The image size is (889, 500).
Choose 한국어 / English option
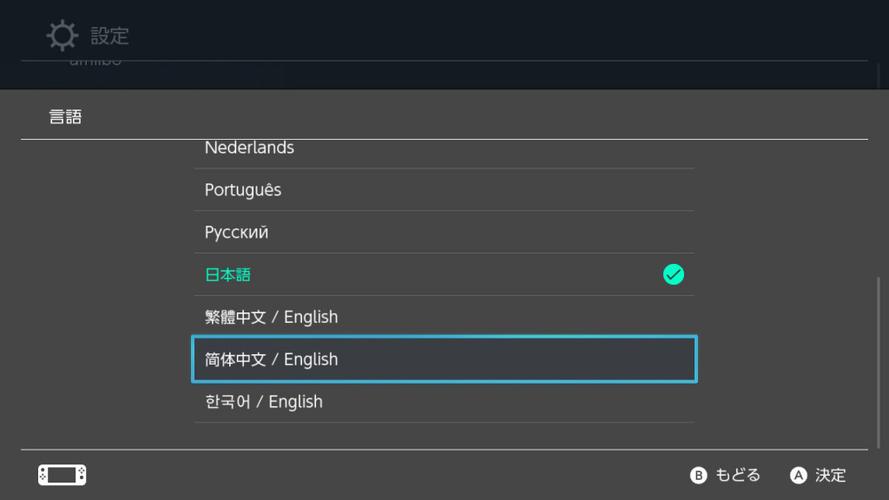(264, 402)
